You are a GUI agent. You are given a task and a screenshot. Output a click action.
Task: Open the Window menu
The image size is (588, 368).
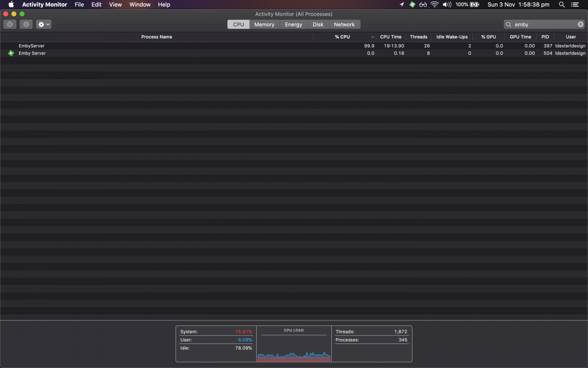coord(140,4)
